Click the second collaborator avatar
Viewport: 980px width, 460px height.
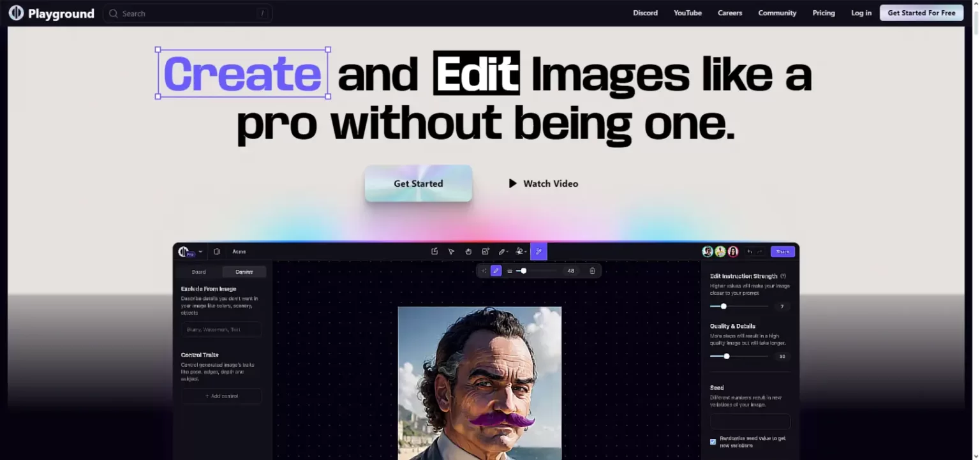(x=720, y=251)
